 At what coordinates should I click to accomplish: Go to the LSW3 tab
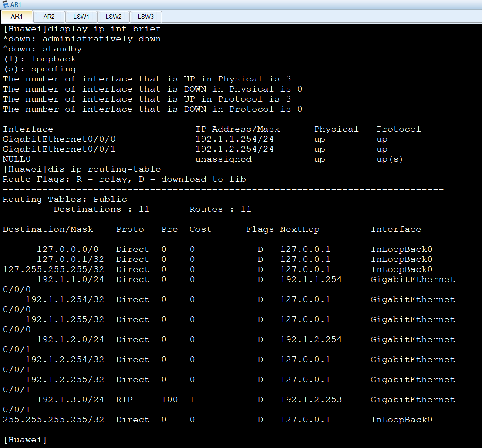point(145,17)
